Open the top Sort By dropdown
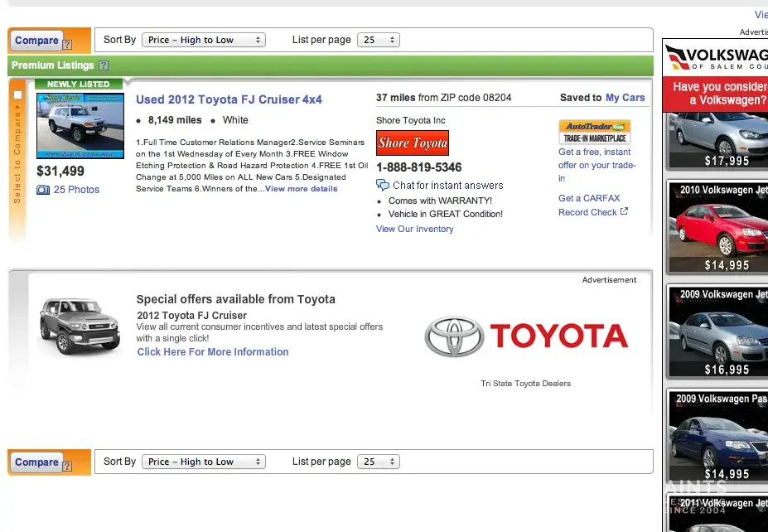This screenshot has width=768, height=532. (204, 40)
